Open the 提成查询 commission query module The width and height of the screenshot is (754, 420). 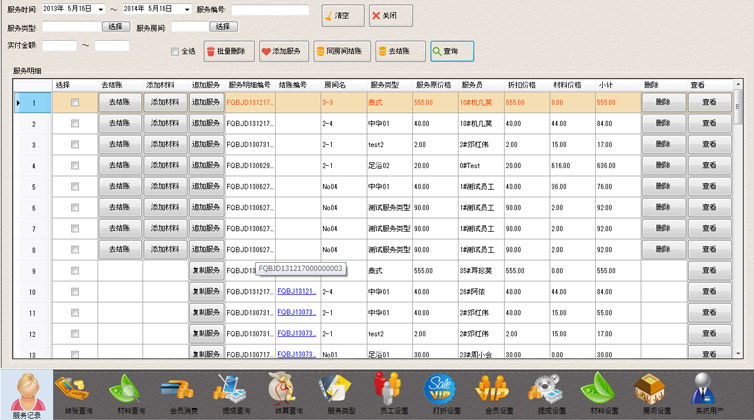click(236, 395)
